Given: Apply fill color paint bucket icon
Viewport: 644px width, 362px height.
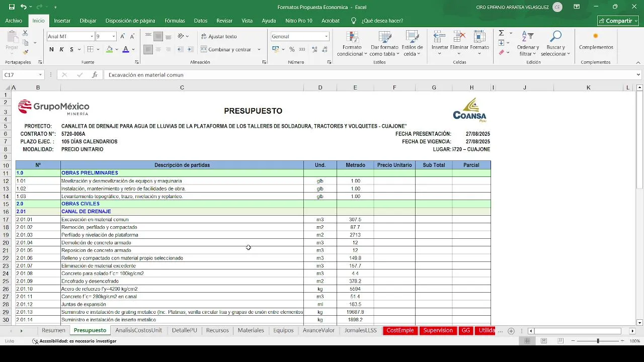Looking at the screenshot, I should click(x=109, y=49).
